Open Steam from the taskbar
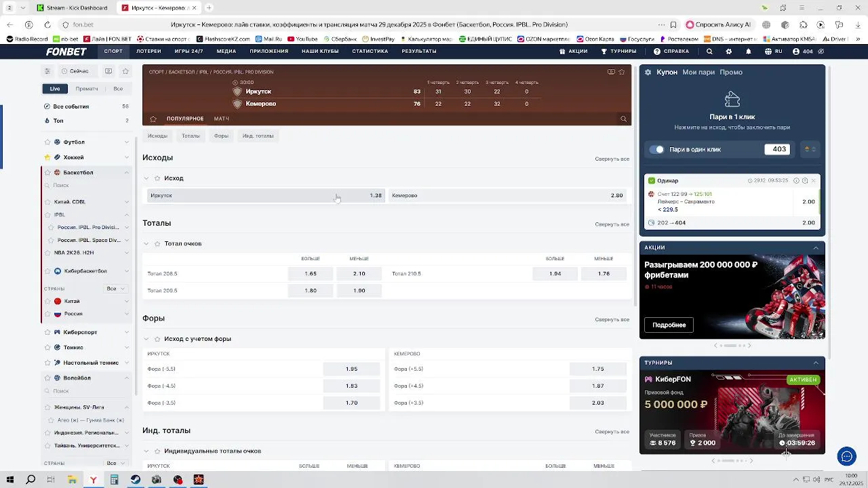The width and height of the screenshot is (868, 488). [136, 480]
